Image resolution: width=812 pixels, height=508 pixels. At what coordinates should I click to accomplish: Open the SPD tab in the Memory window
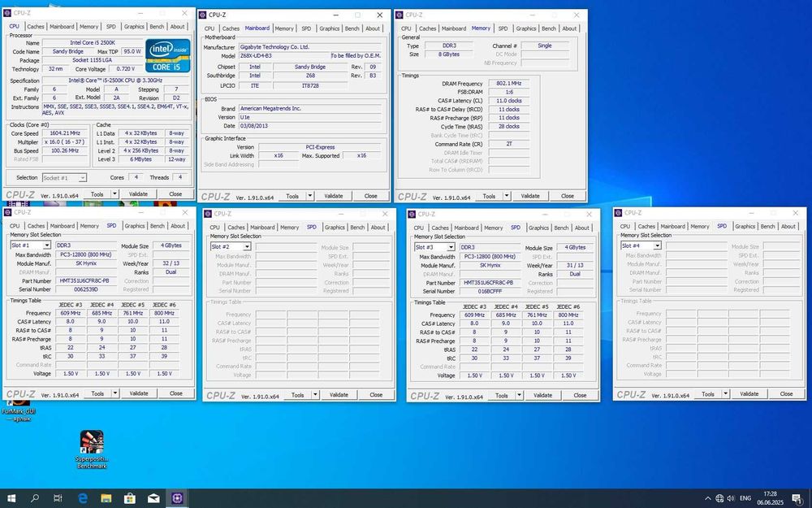pyautogui.click(x=503, y=28)
